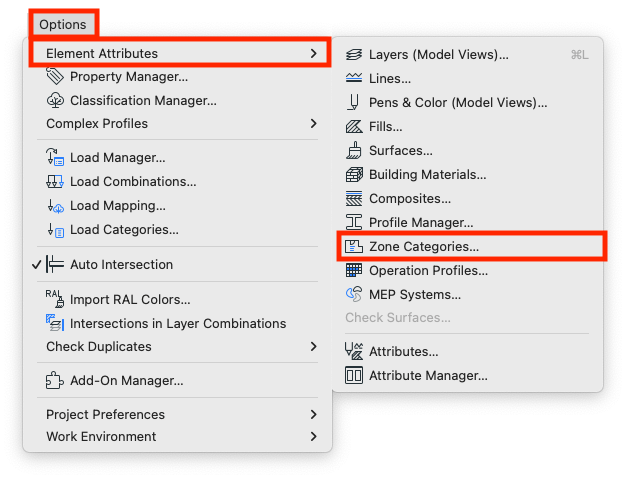Image resolution: width=636 pixels, height=479 pixels.
Task: Expand the Project Preferences submenu arrow
Action: pyautogui.click(x=313, y=415)
